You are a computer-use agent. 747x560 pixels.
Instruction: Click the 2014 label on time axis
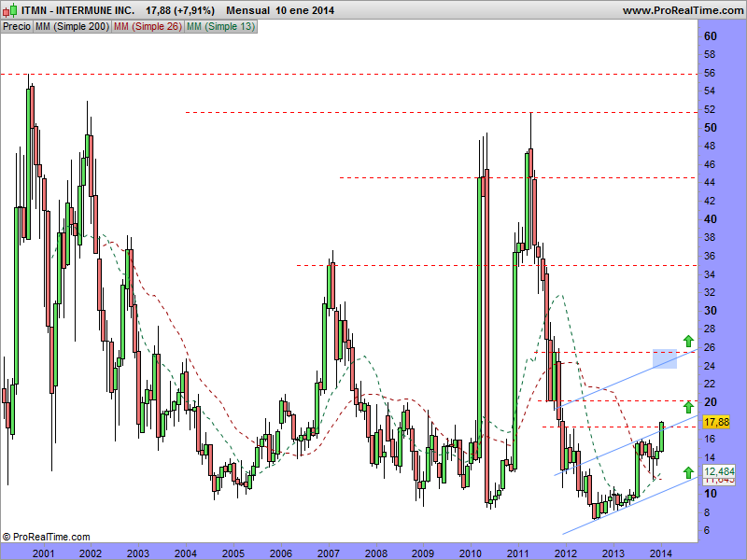(x=661, y=553)
